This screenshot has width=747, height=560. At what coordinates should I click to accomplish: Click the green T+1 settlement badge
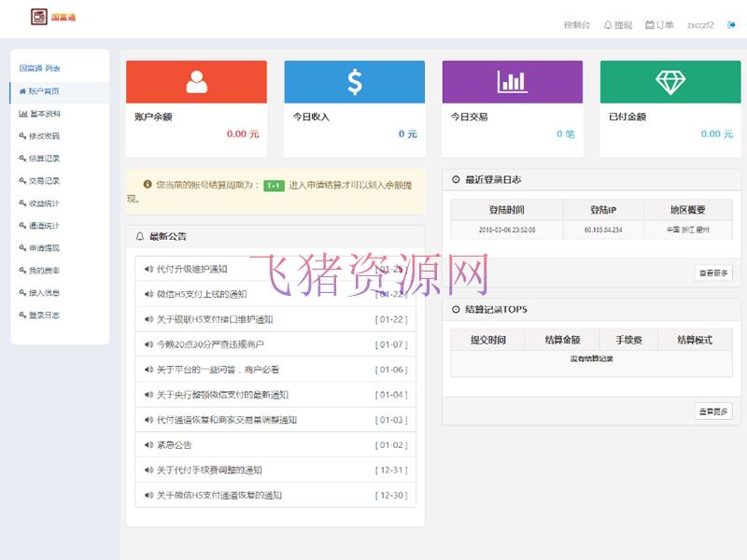point(274,185)
